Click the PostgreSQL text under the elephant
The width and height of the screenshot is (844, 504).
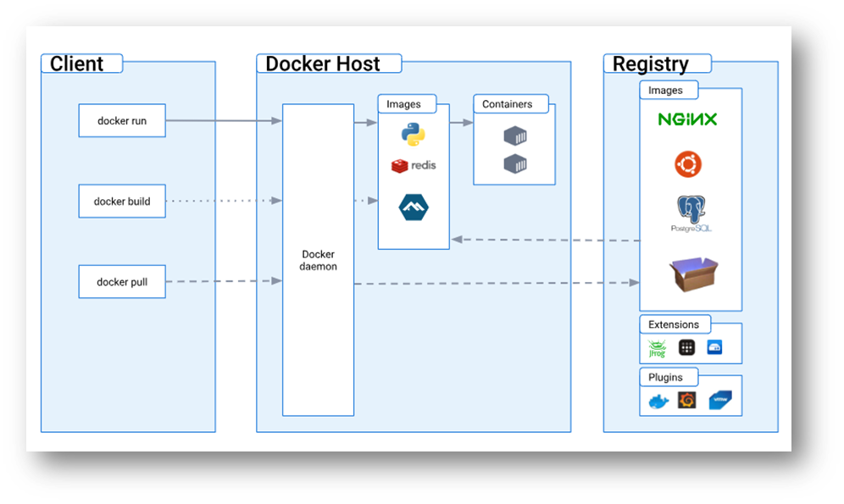point(691,229)
